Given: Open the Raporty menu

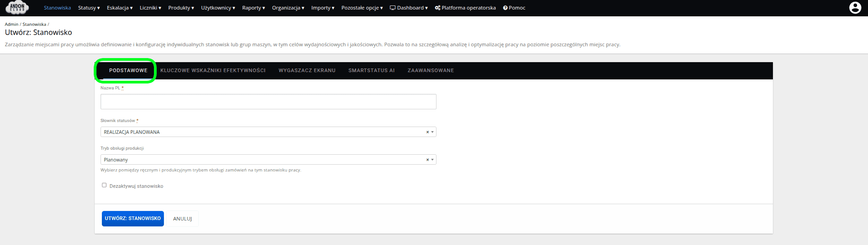Looking at the screenshot, I should point(253,8).
